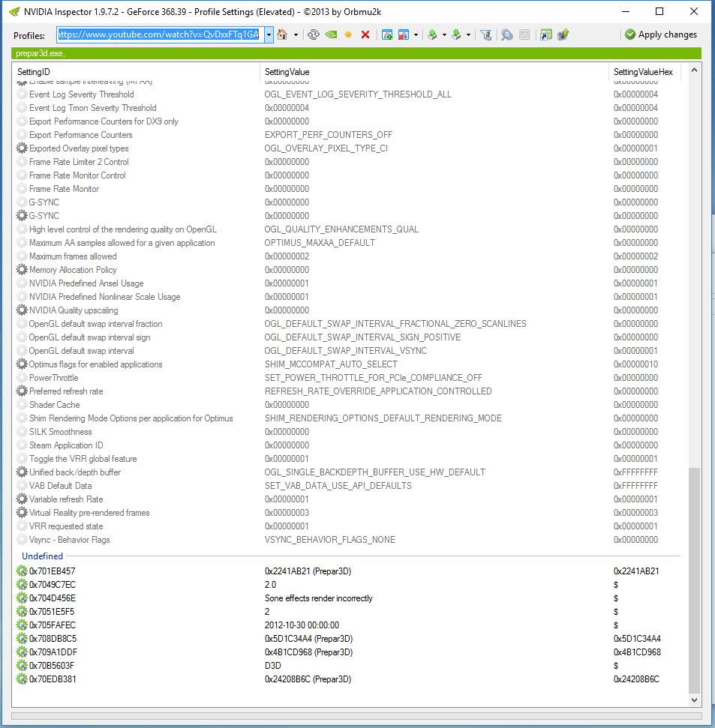Image resolution: width=715 pixels, height=728 pixels.
Task: Select the Maximum frames allowed setting
Action: (x=348, y=256)
